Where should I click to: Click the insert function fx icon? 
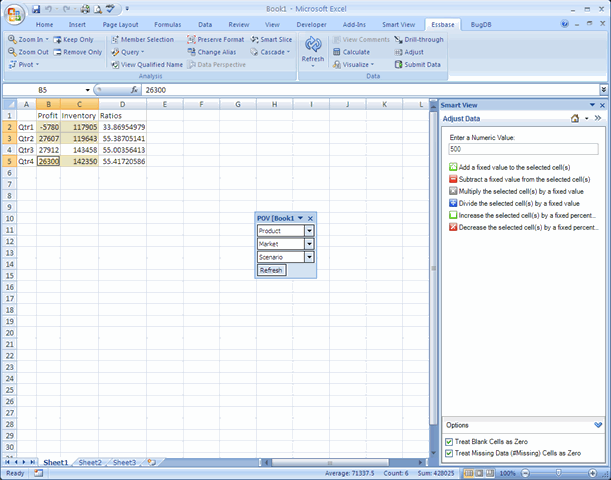tap(134, 90)
